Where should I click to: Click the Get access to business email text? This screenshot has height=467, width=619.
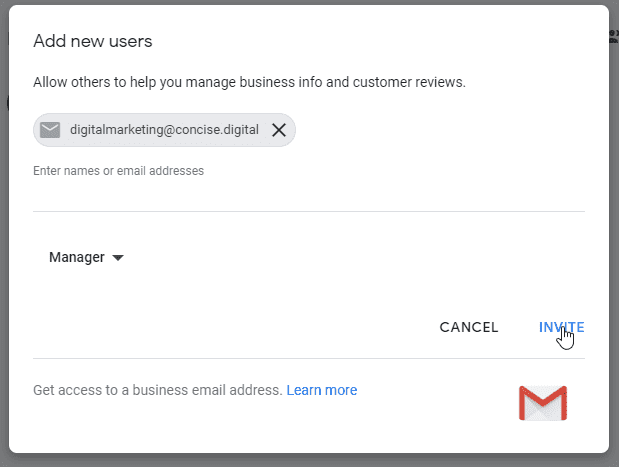158,390
